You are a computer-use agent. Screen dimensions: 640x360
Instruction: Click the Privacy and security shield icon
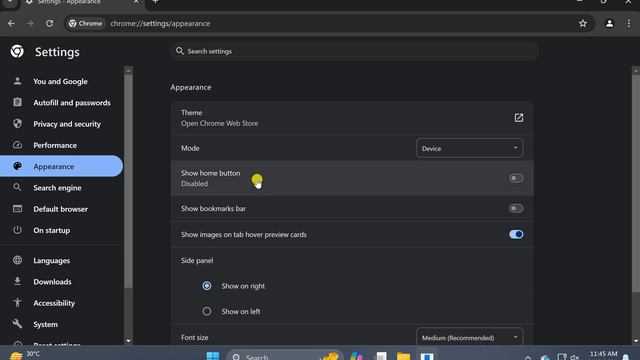point(17,124)
